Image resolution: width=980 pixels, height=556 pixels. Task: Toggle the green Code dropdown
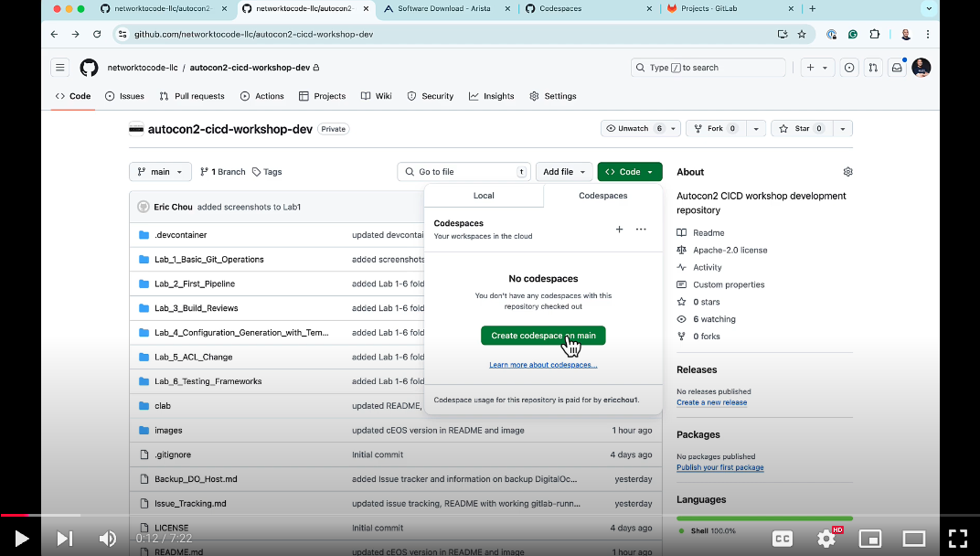tap(629, 172)
